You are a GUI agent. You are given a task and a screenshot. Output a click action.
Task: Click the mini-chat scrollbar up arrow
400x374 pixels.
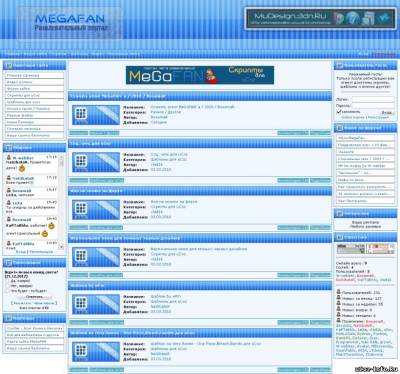61,157
